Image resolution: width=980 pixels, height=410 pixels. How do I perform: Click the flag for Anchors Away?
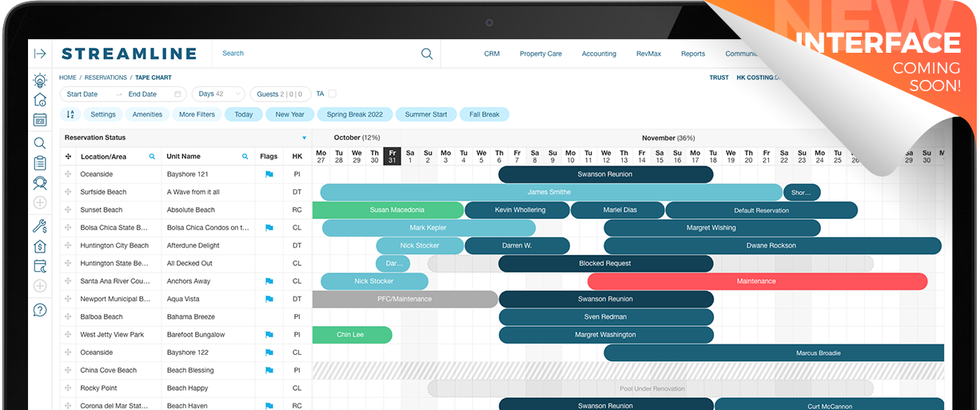[x=269, y=281]
